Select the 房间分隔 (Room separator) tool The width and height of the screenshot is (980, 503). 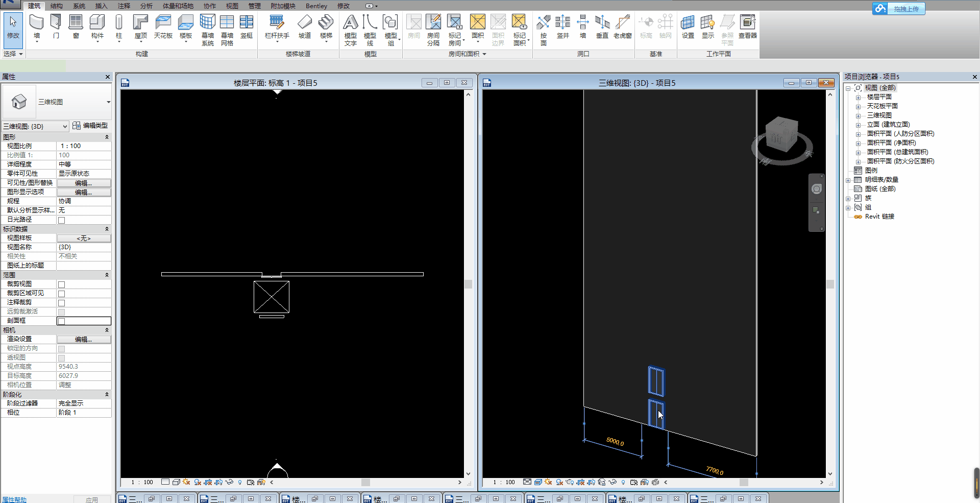pyautogui.click(x=433, y=30)
